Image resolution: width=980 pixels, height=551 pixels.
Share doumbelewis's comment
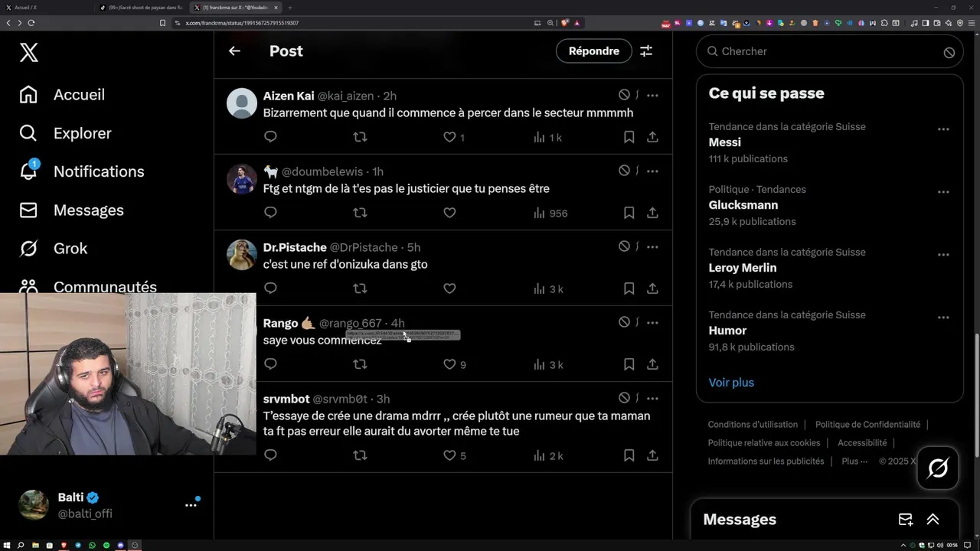tap(652, 213)
